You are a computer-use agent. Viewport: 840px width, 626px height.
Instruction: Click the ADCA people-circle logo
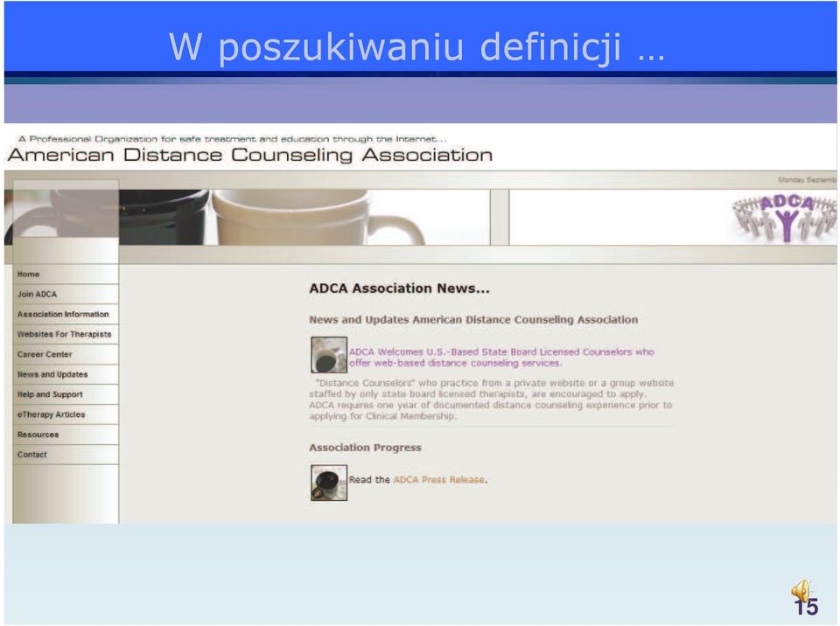[x=784, y=217]
